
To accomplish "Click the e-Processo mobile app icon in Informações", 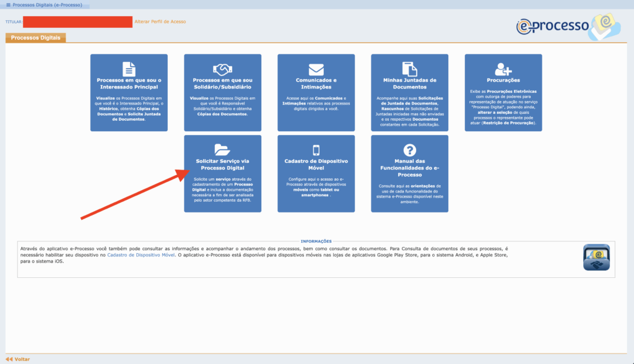I will pyautogui.click(x=596, y=258).
